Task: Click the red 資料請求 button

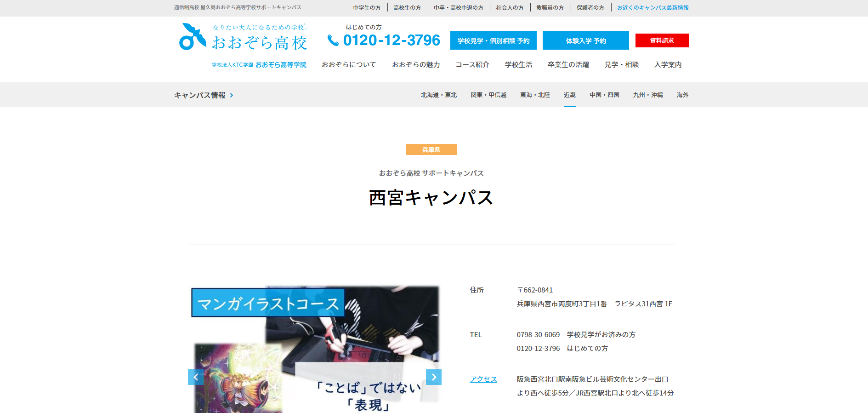Action: coord(662,40)
